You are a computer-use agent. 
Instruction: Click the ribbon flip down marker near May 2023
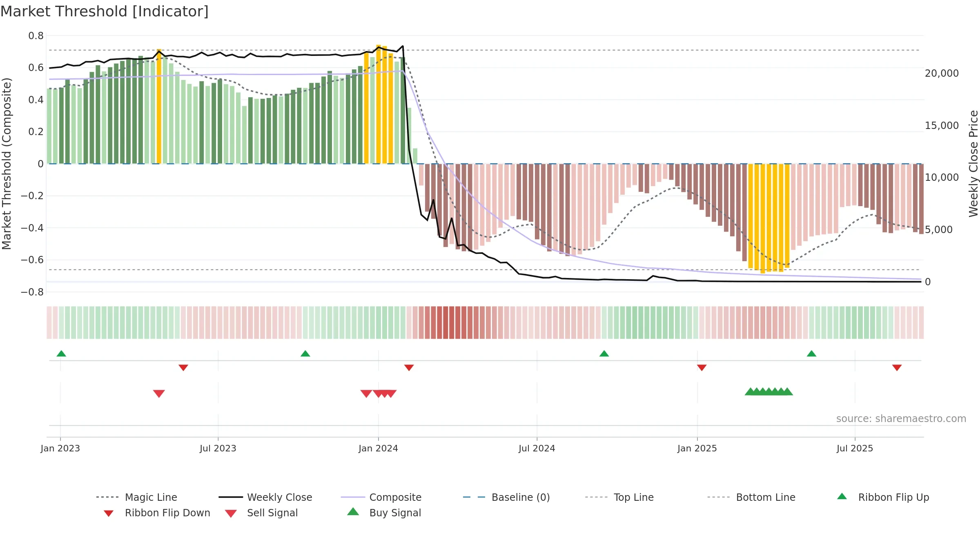click(183, 368)
